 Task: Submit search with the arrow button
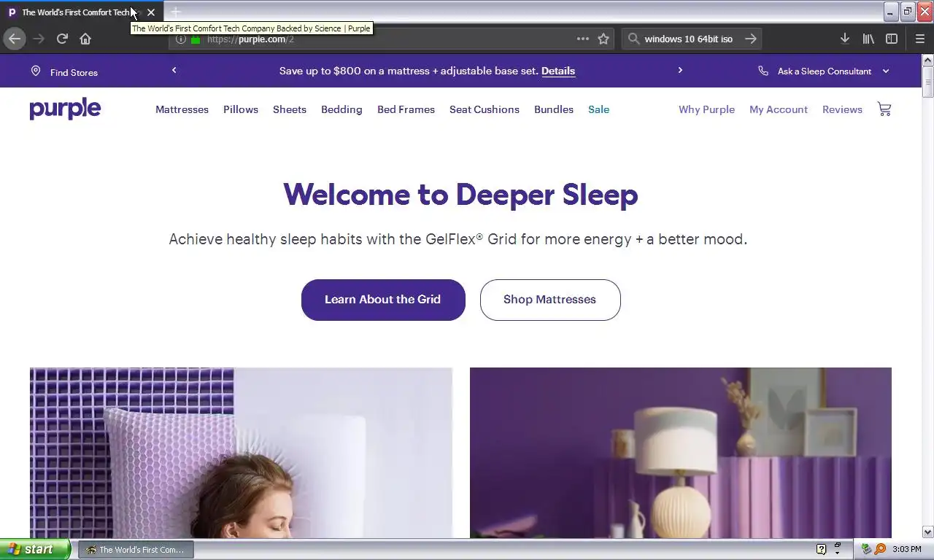click(751, 39)
